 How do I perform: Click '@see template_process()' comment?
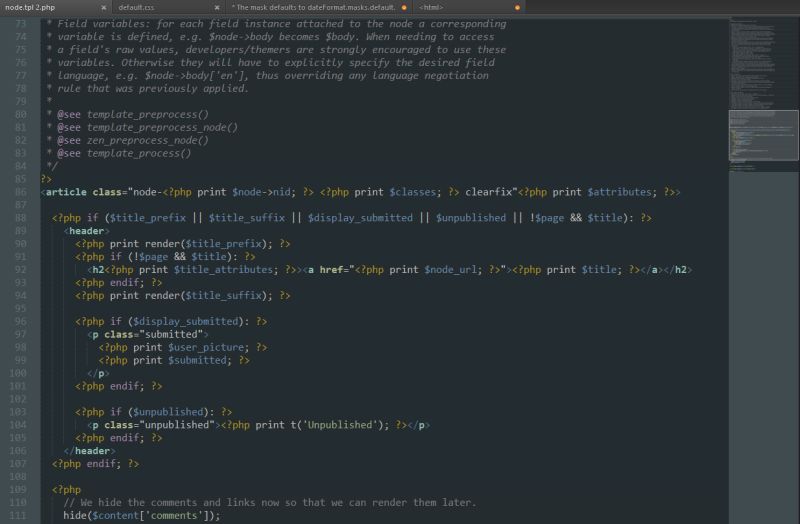124,153
